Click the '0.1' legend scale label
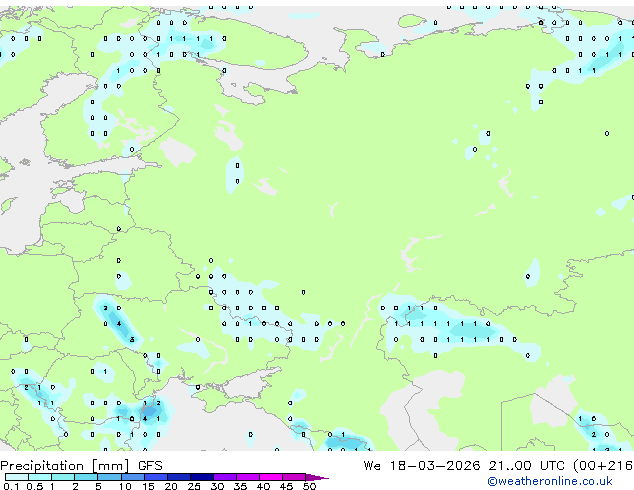This screenshot has height=490, width=634. coord(11,486)
